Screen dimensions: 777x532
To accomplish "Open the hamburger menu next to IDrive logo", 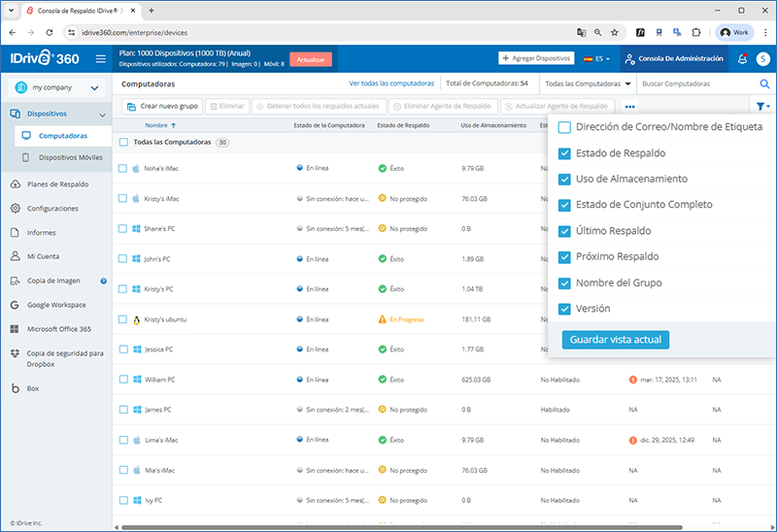I will tap(100, 59).
